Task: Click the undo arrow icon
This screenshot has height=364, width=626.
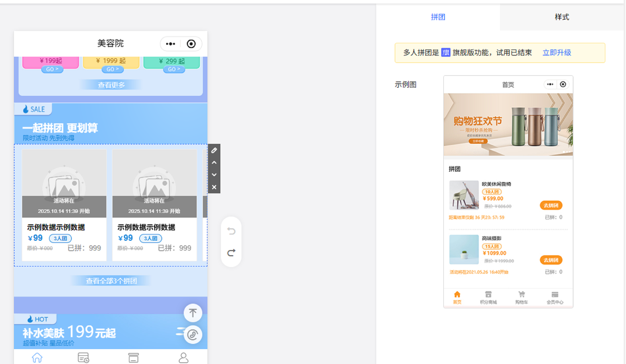Action: point(231,231)
